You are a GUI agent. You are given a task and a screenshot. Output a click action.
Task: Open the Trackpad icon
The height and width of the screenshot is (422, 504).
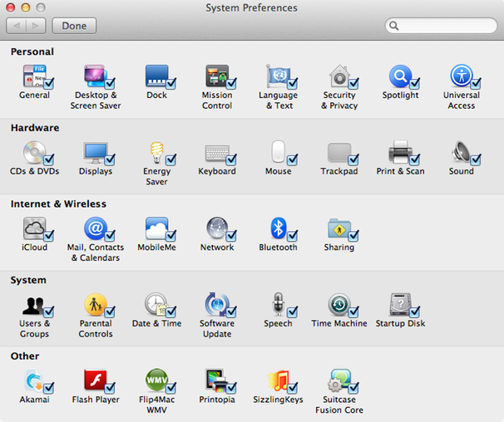pyautogui.click(x=339, y=152)
